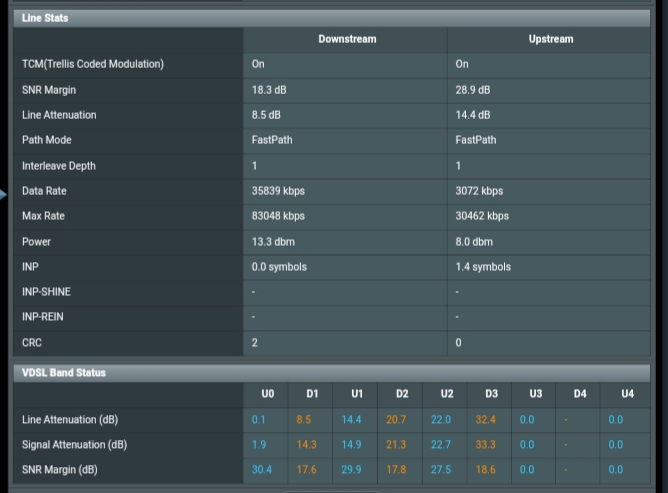Click the D2 SNR margin value 17.8

[396, 470]
